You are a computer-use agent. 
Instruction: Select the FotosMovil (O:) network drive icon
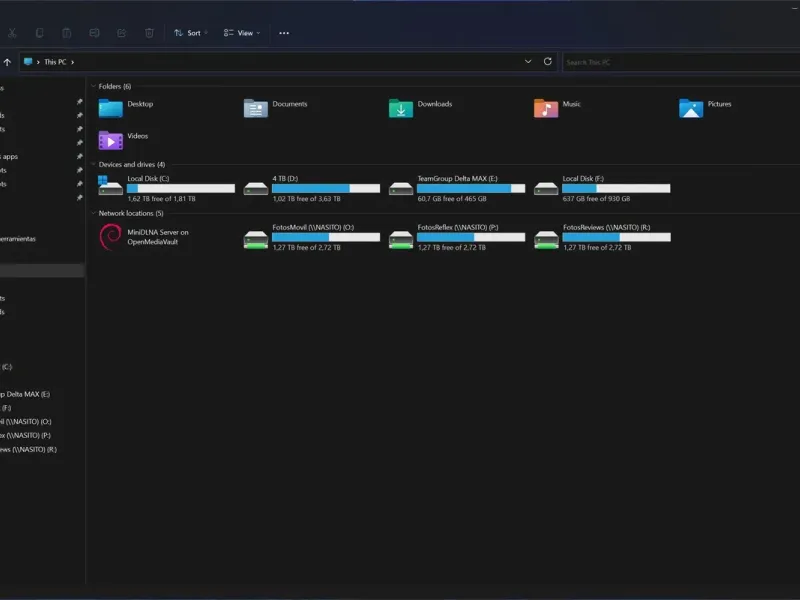tap(256, 240)
